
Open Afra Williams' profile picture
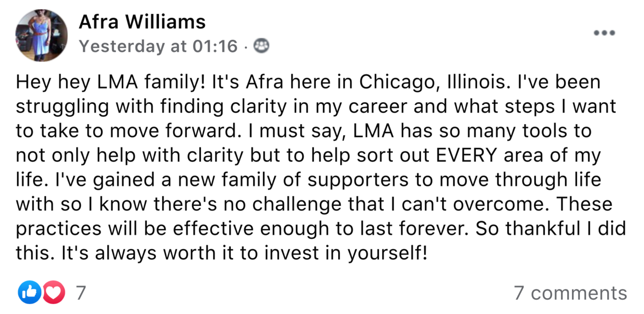point(41,35)
